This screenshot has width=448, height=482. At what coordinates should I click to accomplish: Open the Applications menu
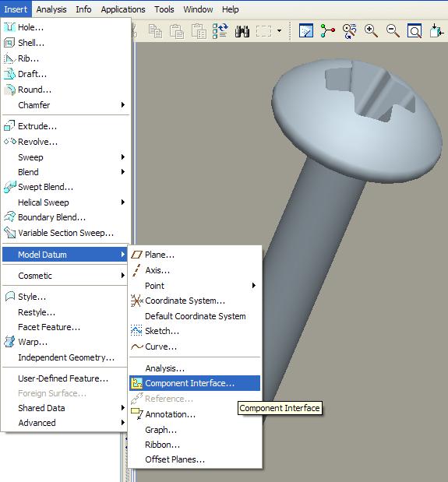tap(123, 9)
